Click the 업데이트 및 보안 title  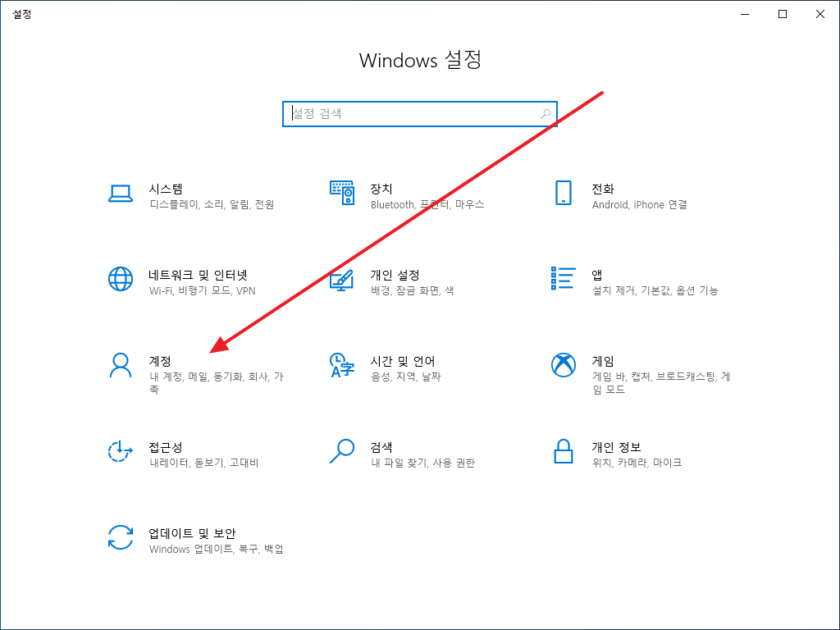click(192, 533)
